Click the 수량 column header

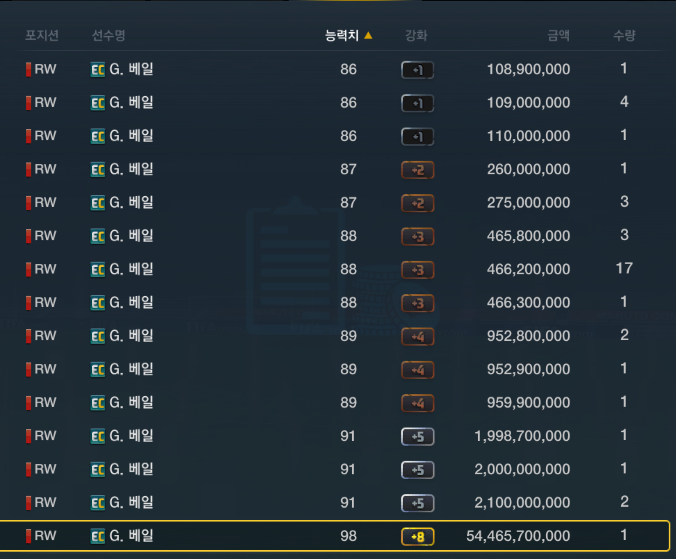click(624, 35)
